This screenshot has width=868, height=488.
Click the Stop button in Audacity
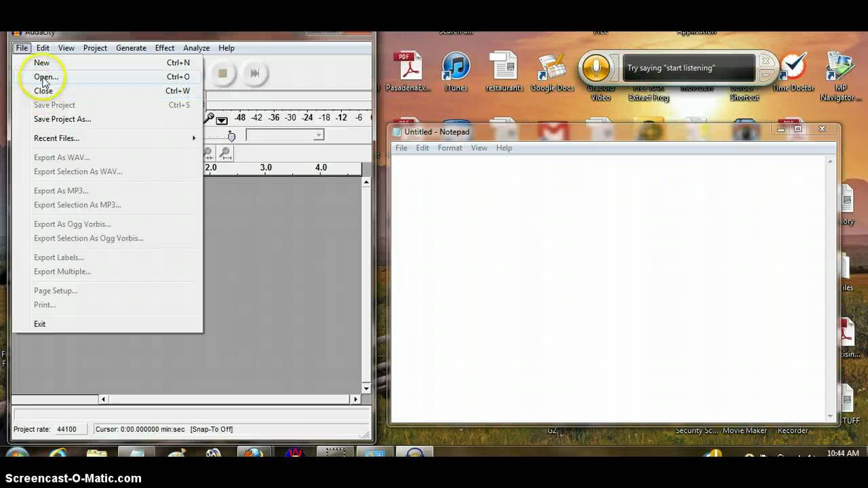(x=222, y=73)
